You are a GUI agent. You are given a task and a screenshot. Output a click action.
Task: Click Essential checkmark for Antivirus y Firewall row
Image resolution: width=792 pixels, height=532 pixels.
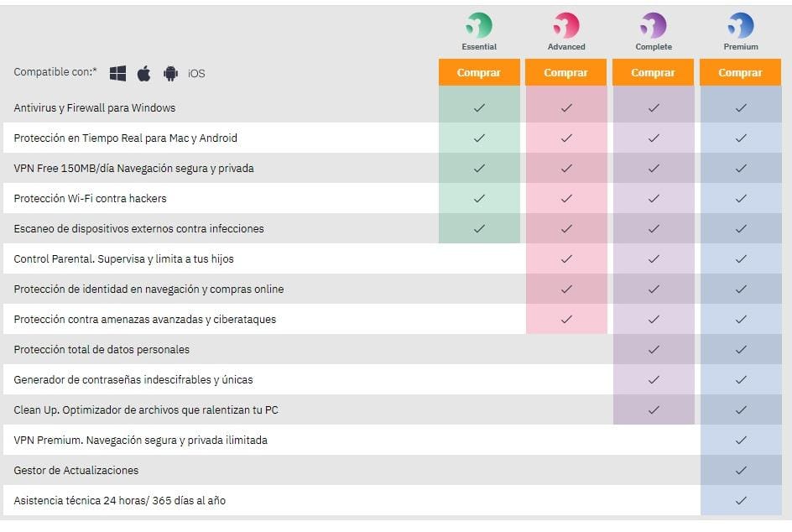click(479, 107)
